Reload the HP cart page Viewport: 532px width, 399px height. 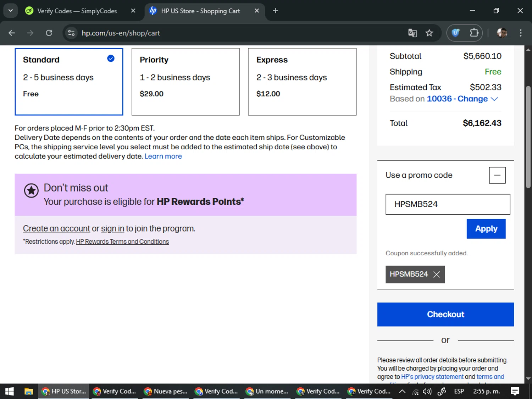(x=49, y=33)
